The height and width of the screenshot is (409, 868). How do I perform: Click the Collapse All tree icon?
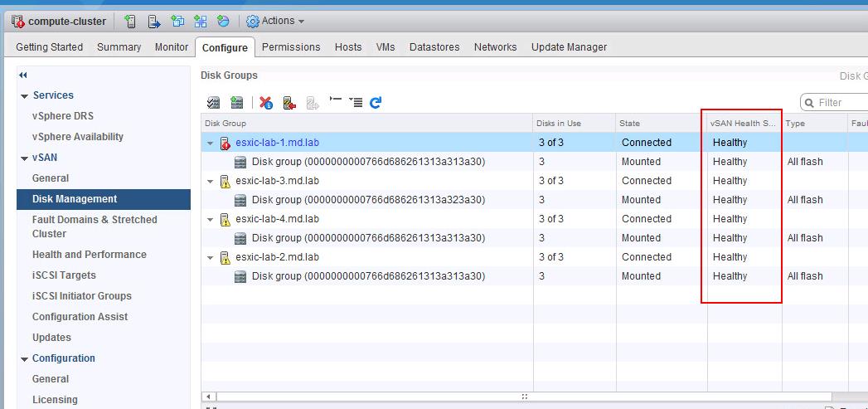pyautogui.click(x=336, y=101)
